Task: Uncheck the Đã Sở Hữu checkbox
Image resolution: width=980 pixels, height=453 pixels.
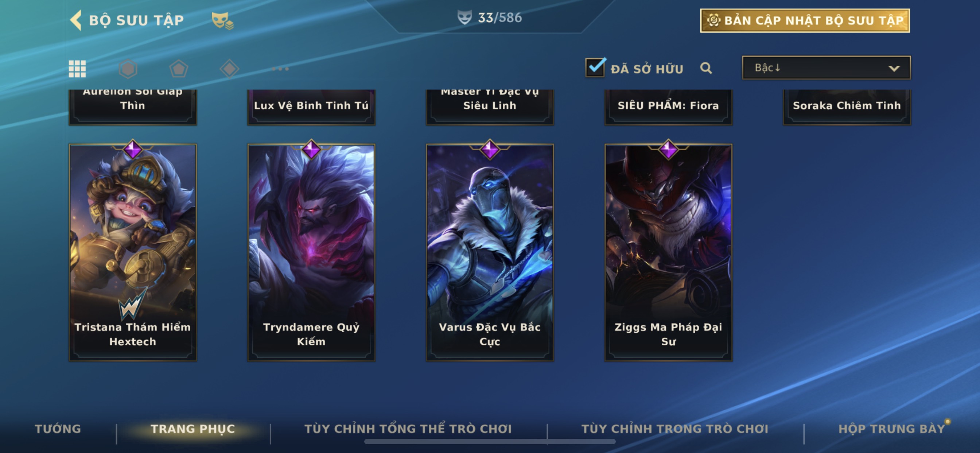Action: [595, 68]
